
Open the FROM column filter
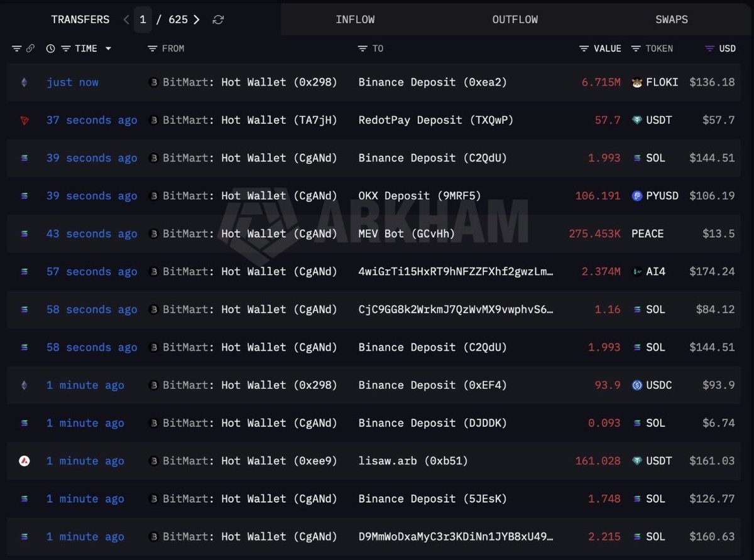point(151,48)
